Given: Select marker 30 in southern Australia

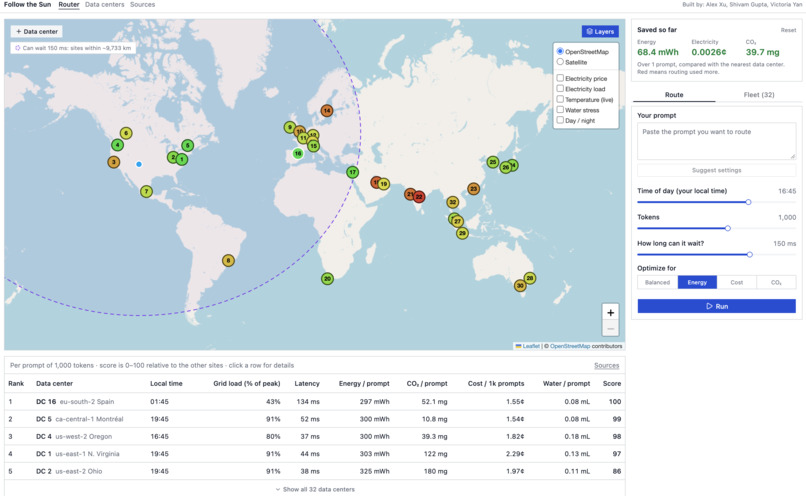Looking at the screenshot, I should [520, 285].
